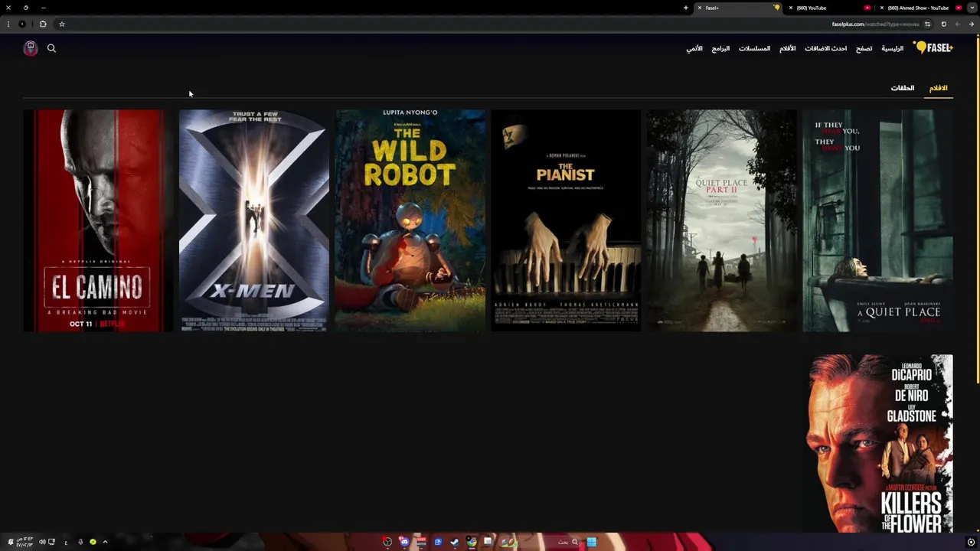This screenshot has height=551, width=980.
Task: Open الأنمي in the top navigation
Action: pyautogui.click(x=694, y=48)
